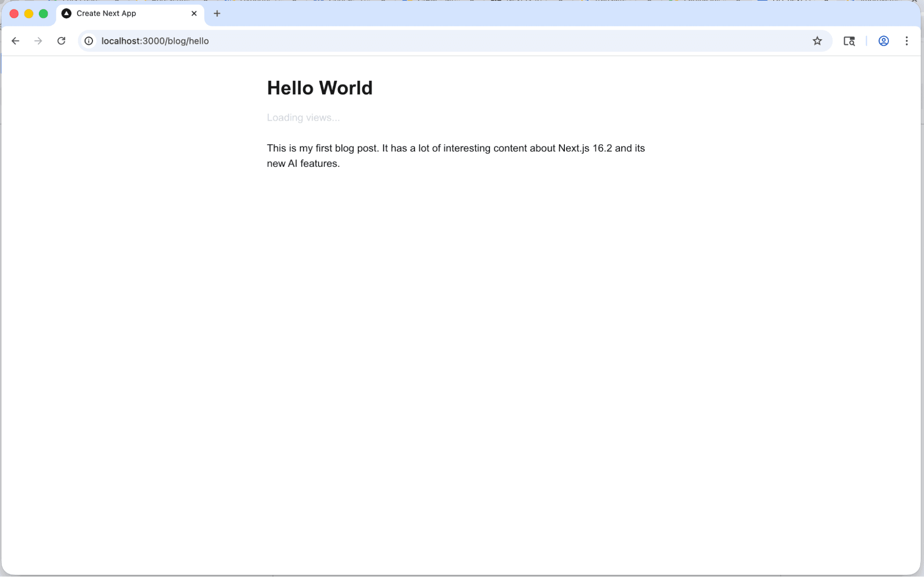Click the forward navigation arrow
This screenshot has width=924, height=577.
(38, 41)
